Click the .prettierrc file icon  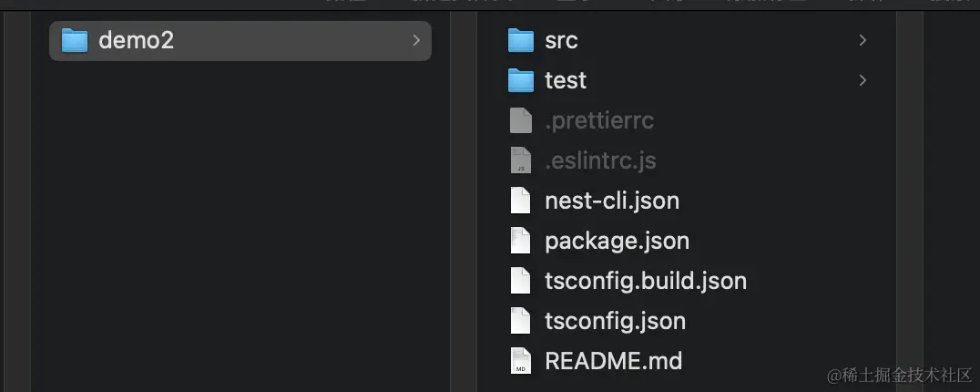pos(521,120)
